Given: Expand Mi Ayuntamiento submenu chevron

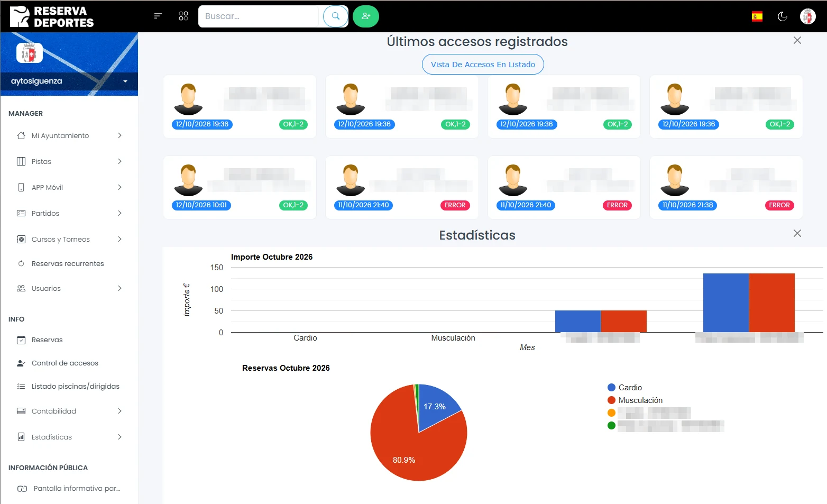Looking at the screenshot, I should (120, 135).
